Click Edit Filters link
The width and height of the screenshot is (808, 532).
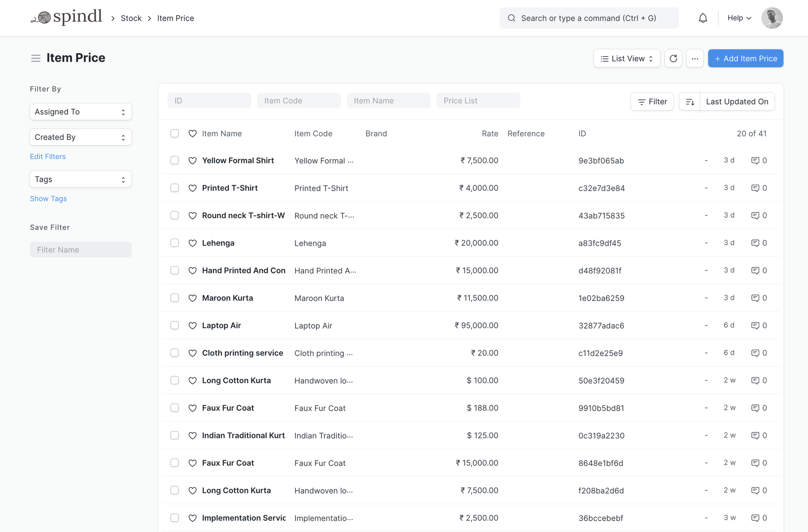click(x=48, y=157)
